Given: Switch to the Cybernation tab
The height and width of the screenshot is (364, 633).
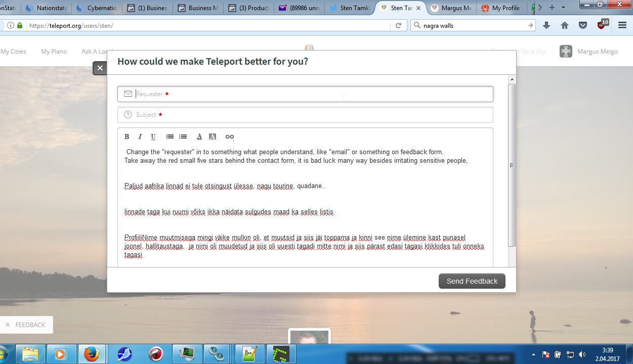Looking at the screenshot, I should [x=96, y=8].
